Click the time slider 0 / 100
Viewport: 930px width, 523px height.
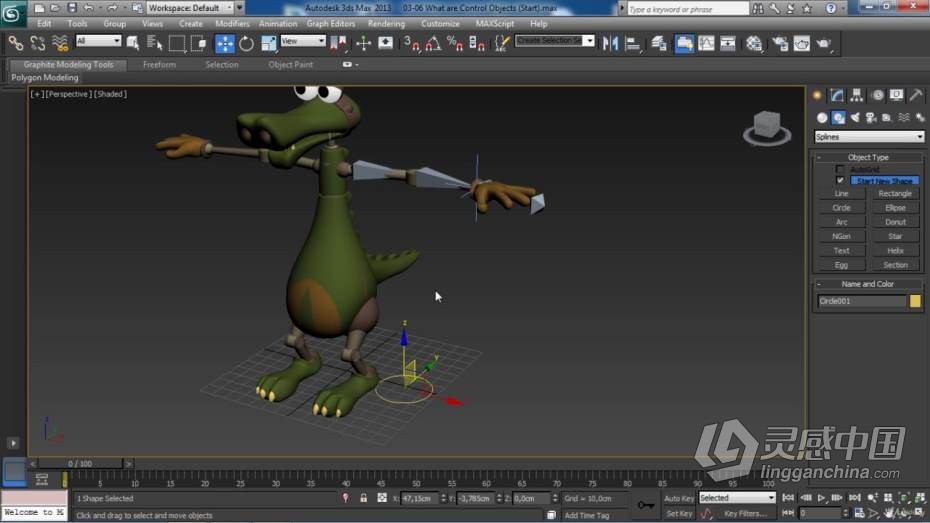pyautogui.click(x=80, y=464)
